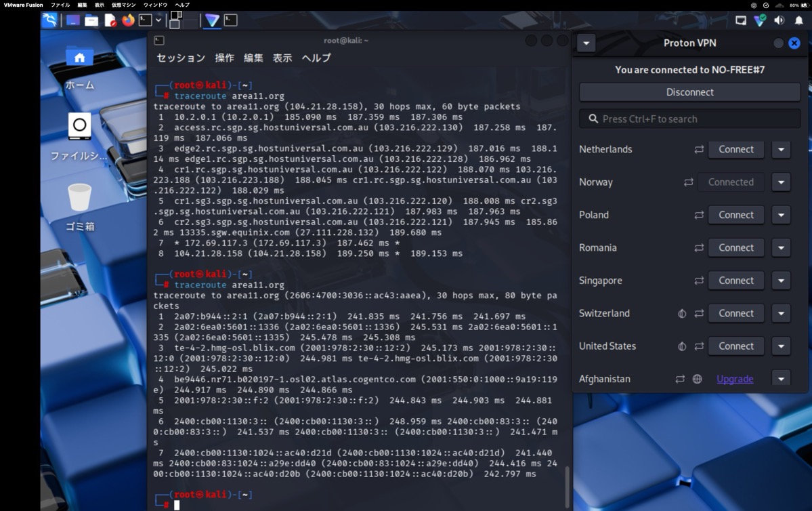Open the Kali applications menu icon
The image size is (812, 511).
click(49, 20)
